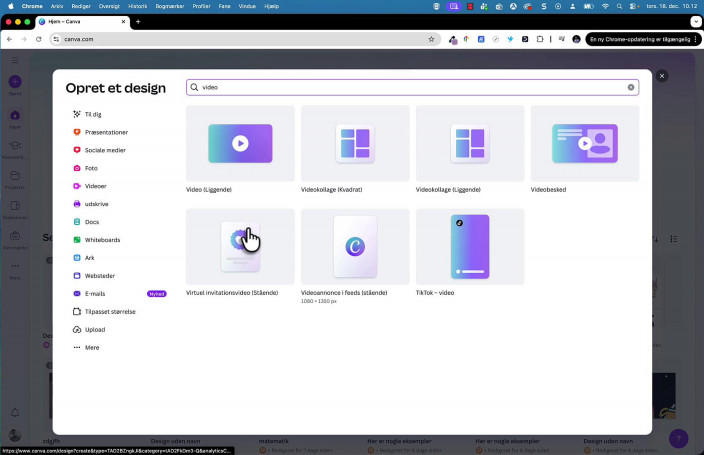This screenshot has width=704, height=455.
Task: Open the Videoer category
Action: point(95,186)
